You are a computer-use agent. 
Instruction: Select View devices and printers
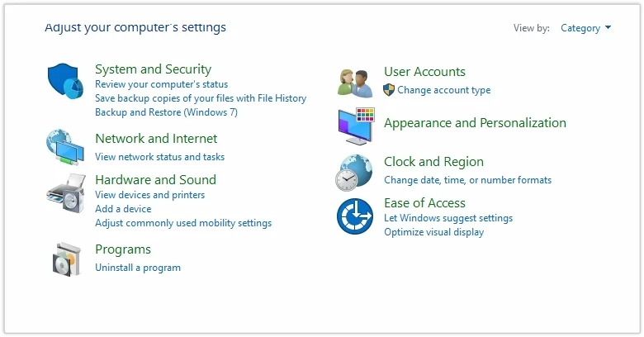149,195
